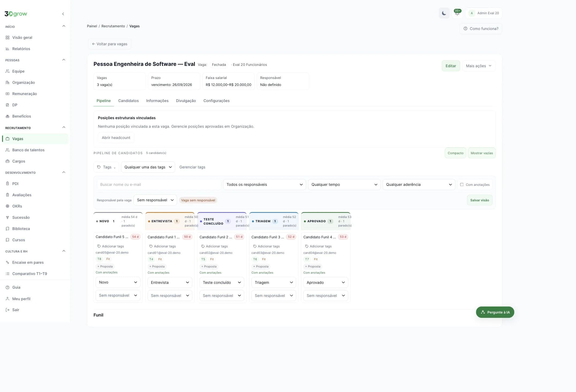Open notifications bell with 99+ badge
The image size is (576, 392).
tap(457, 13)
